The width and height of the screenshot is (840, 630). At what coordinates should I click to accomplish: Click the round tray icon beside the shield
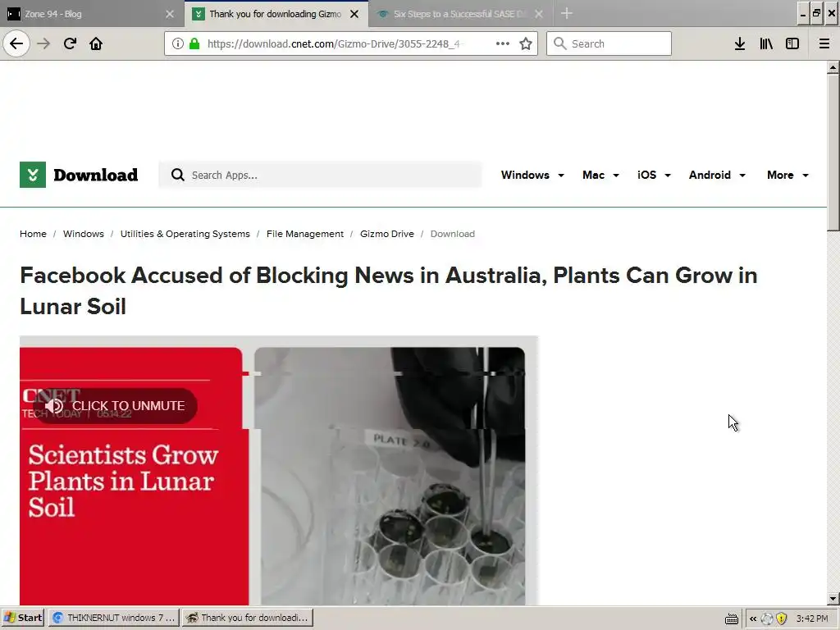tap(767, 619)
